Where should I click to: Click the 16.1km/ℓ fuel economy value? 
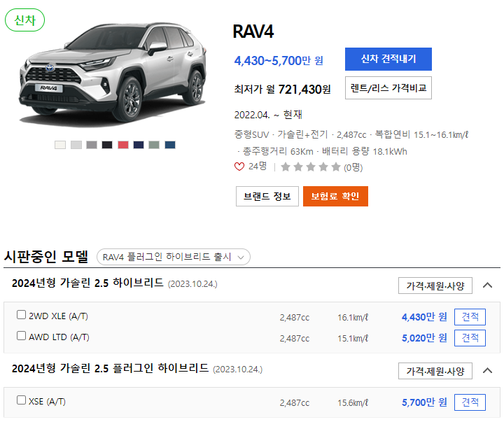[353, 318]
